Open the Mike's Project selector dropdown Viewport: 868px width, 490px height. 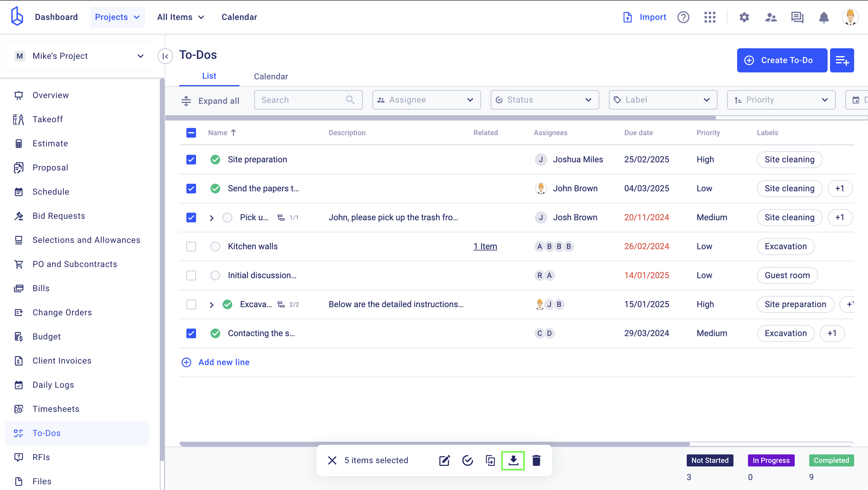79,56
